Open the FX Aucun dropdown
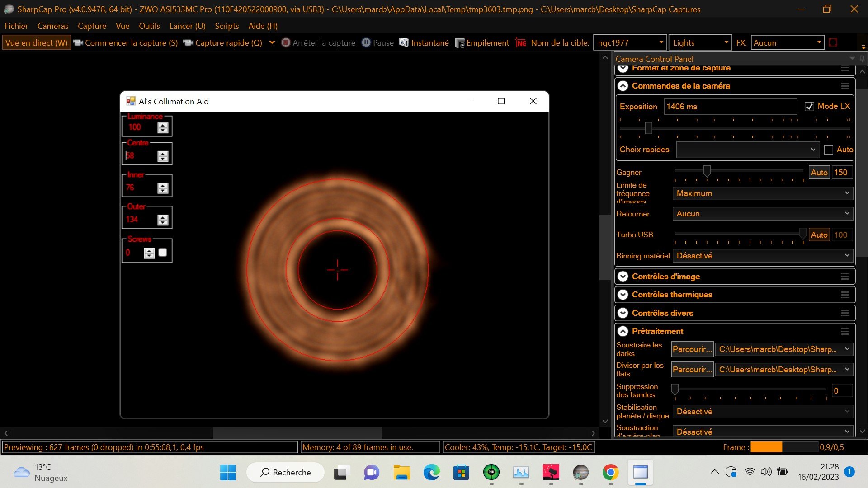 [788, 43]
